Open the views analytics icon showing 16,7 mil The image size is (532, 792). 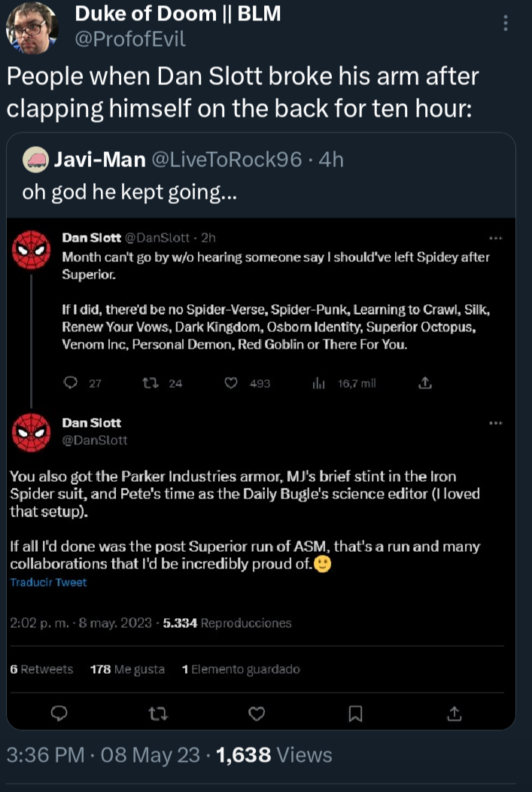319,383
